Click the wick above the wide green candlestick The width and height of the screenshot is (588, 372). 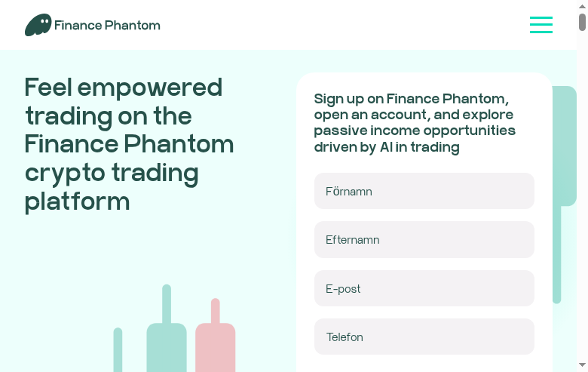[167, 303]
